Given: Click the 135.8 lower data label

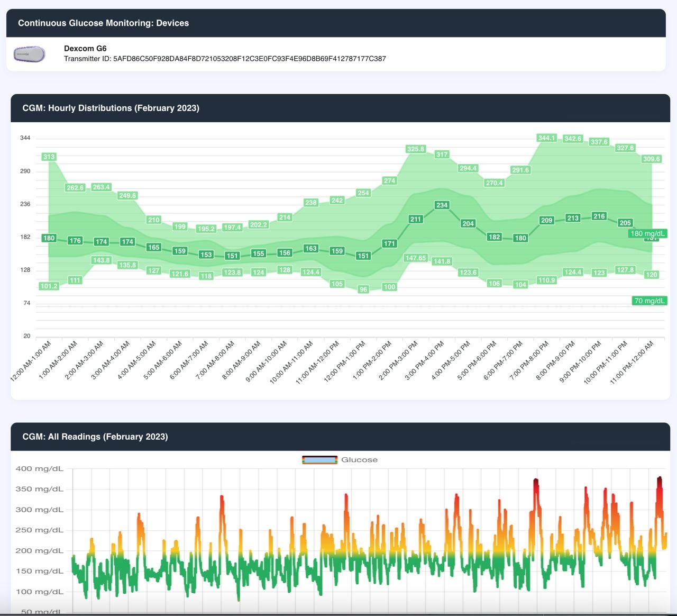Looking at the screenshot, I should pos(127,265).
